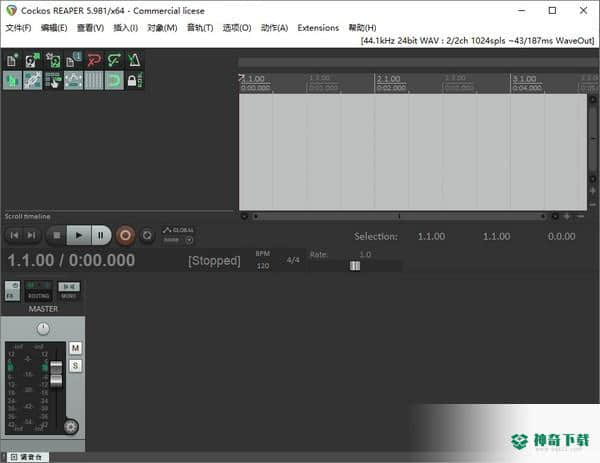
Task: Click the horizontal zoom-out minus button
Action: (580, 217)
